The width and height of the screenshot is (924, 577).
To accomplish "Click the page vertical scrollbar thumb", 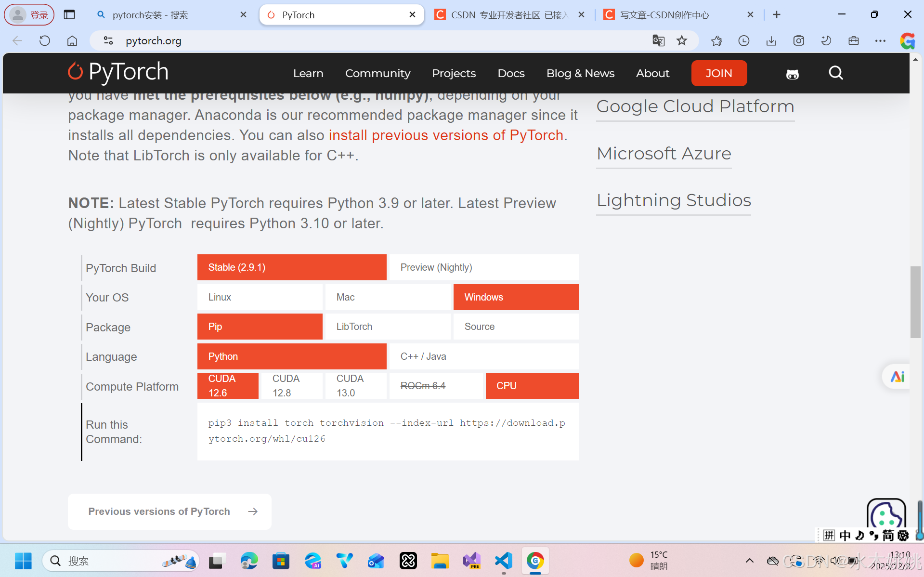I will pyautogui.click(x=915, y=302).
